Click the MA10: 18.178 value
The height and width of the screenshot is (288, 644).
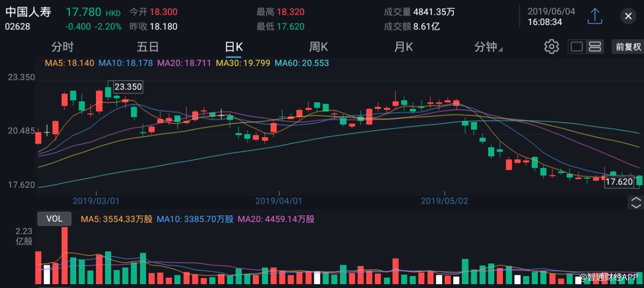pyautogui.click(x=126, y=63)
